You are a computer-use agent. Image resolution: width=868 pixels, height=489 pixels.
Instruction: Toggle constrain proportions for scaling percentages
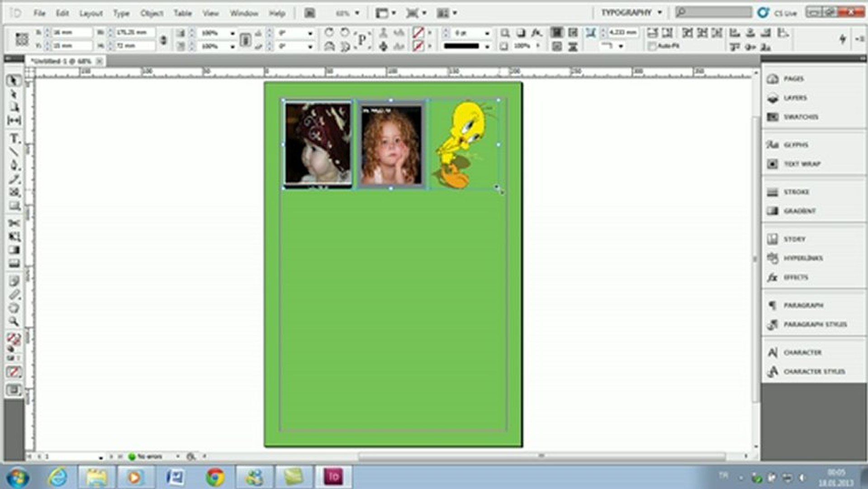pos(245,39)
